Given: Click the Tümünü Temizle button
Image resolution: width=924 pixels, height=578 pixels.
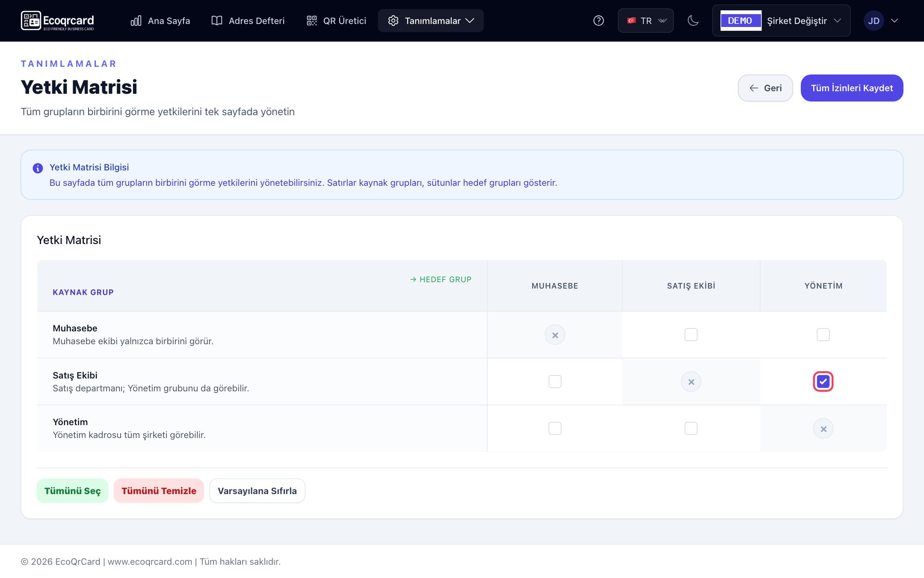Looking at the screenshot, I should (159, 491).
